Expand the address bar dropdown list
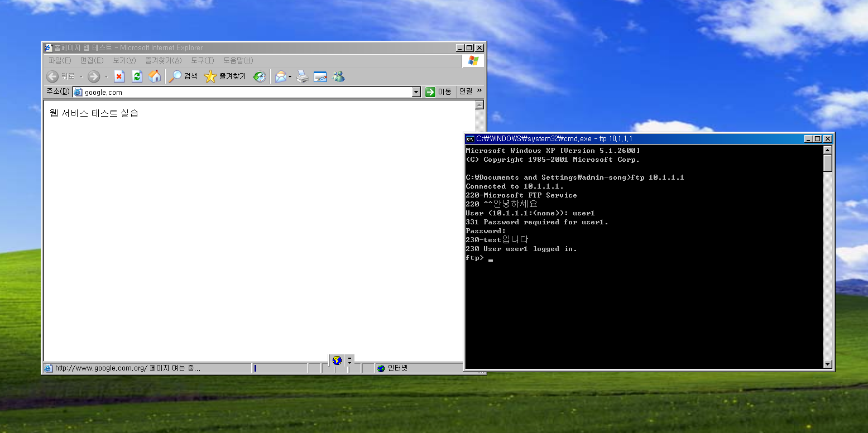The width and height of the screenshot is (868, 433). point(416,92)
